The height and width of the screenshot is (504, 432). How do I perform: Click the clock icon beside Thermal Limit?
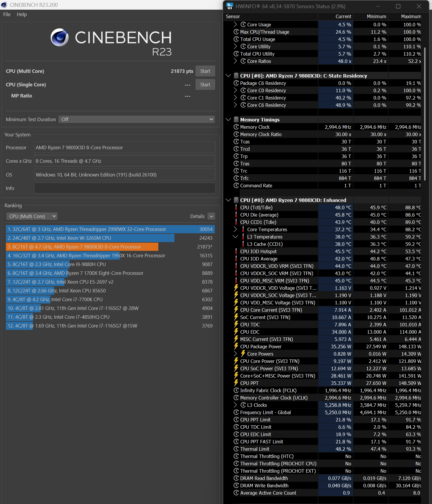pos(236,449)
